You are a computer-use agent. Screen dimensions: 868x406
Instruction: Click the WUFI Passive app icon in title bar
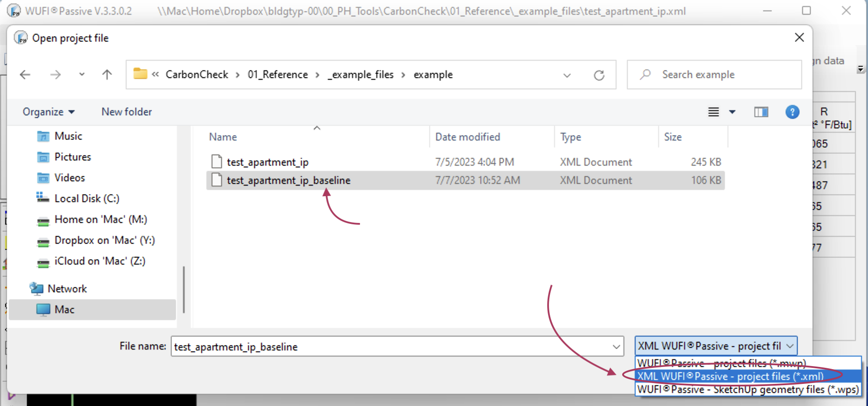coord(14,11)
